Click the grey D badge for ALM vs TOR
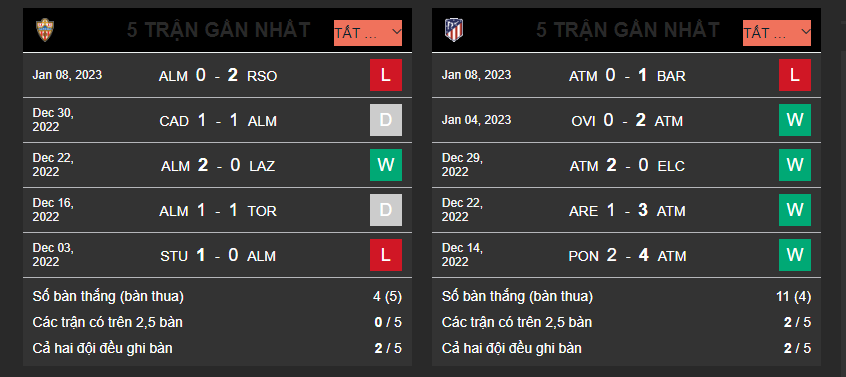Image resolution: width=846 pixels, height=377 pixels. (386, 210)
